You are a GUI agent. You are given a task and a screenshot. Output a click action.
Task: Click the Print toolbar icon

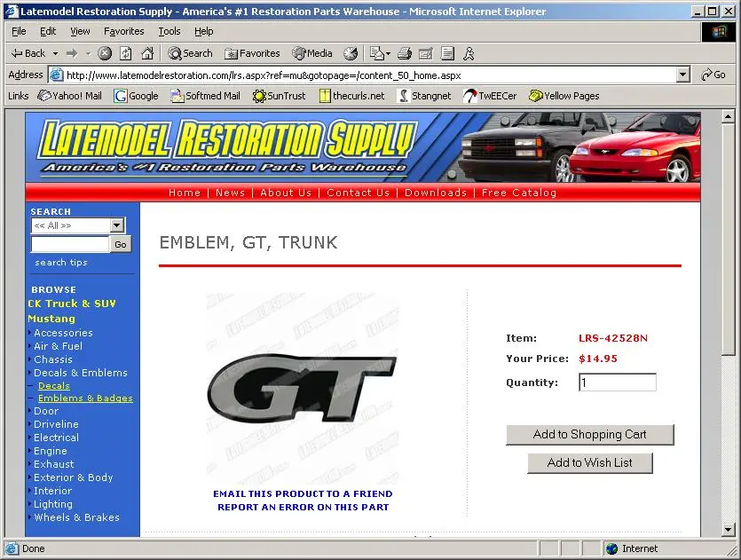point(404,53)
